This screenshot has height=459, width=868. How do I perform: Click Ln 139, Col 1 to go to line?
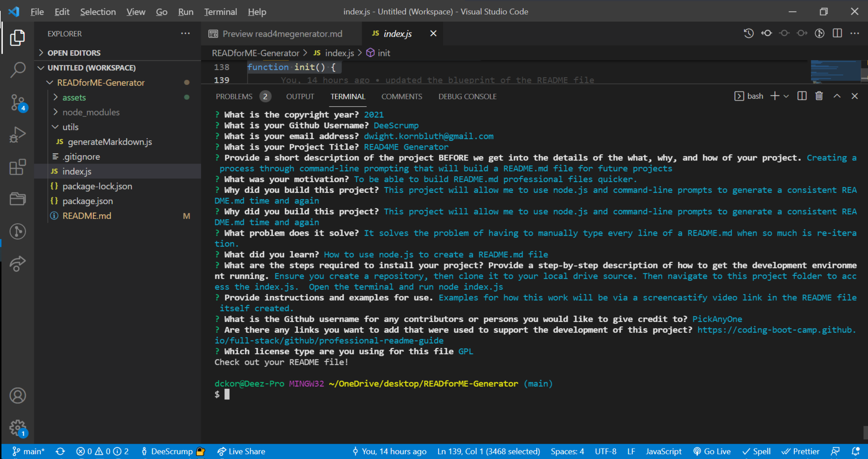pyautogui.click(x=488, y=451)
